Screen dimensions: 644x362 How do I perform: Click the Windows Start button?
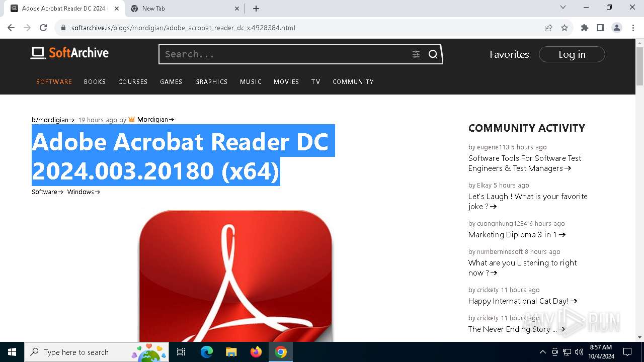[x=12, y=352]
